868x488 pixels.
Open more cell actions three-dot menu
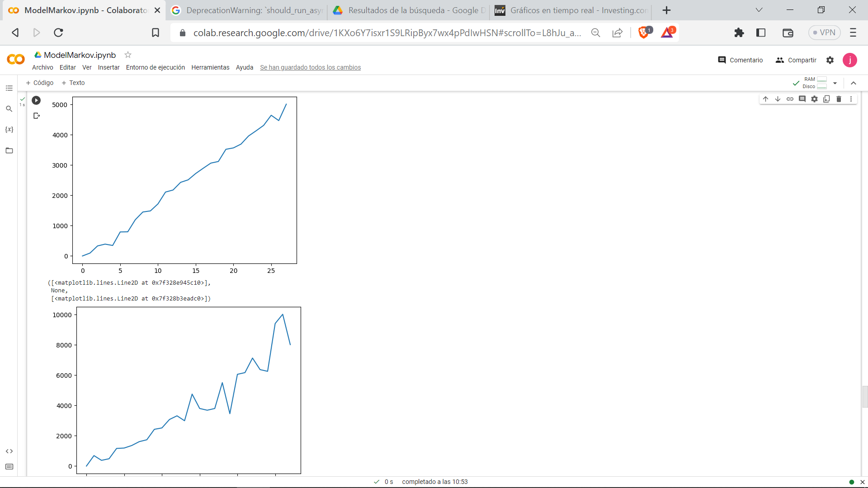click(851, 99)
